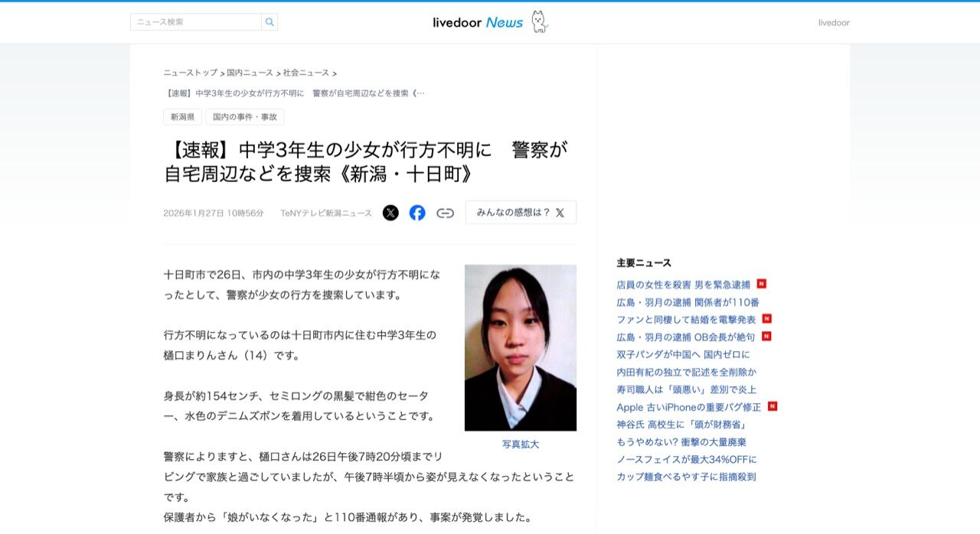Open the 新潟県 tag
Viewport: 980px width, 534px height.
(182, 117)
